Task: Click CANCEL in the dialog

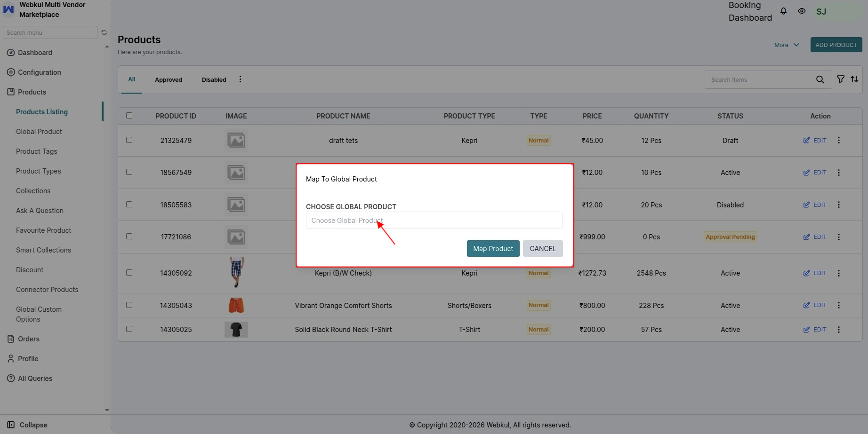Action: click(543, 249)
